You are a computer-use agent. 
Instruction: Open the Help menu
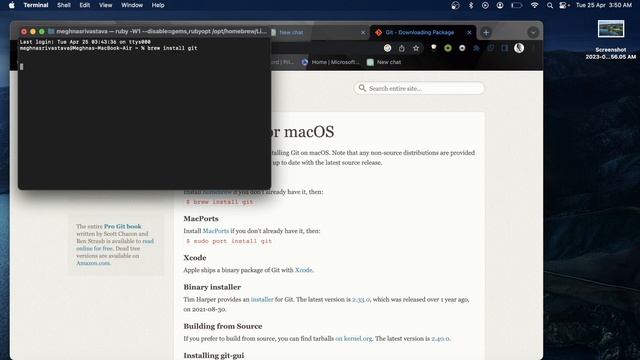[x=158, y=5]
